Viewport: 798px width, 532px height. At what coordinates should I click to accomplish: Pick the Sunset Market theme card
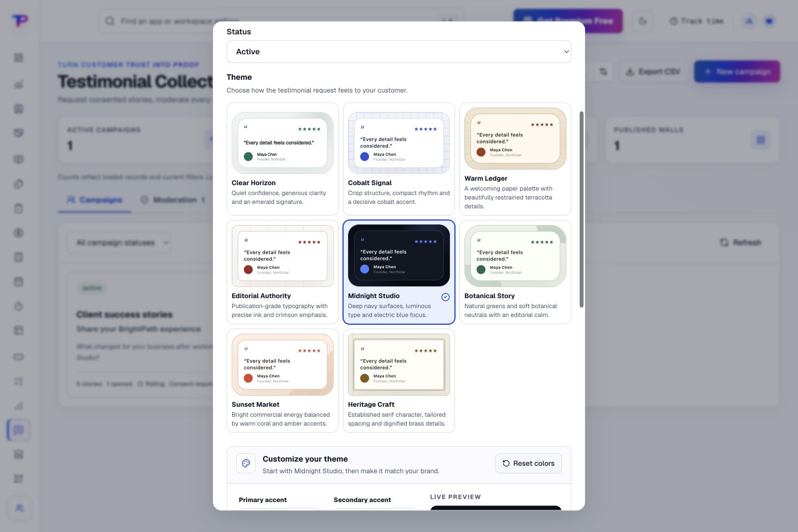pos(283,381)
